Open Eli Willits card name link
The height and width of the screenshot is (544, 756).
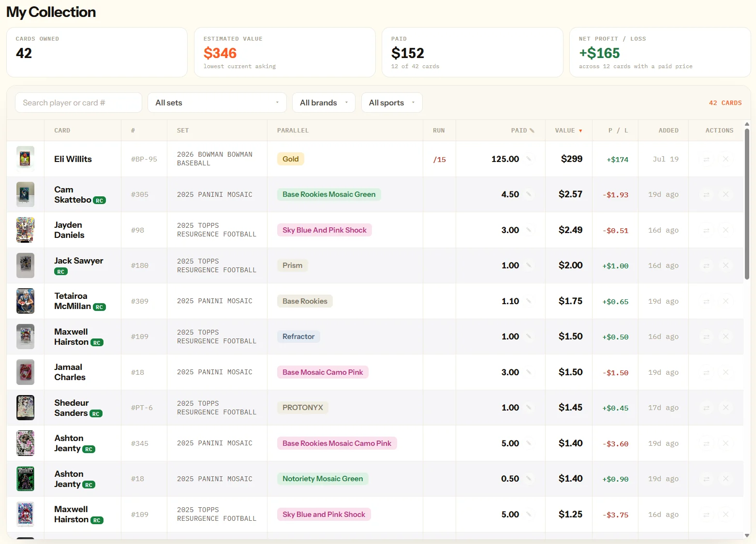click(x=73, y=159)
